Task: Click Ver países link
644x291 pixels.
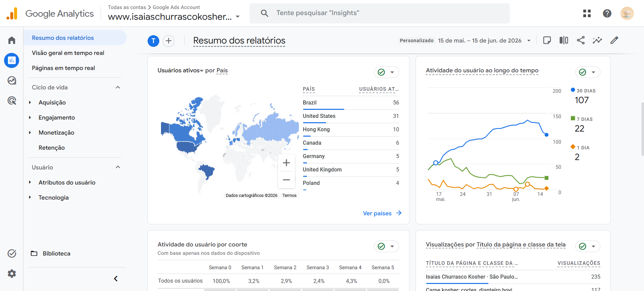Action: [377, 213]
